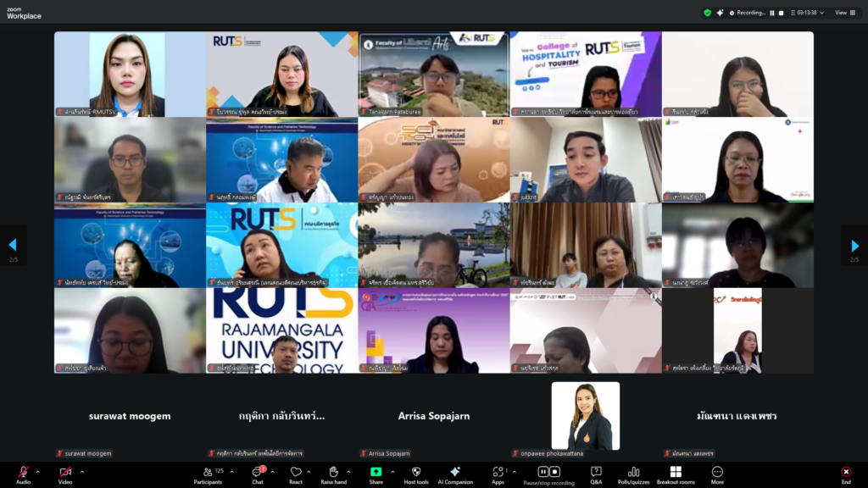868x488 pixels.
Task: Open the More options menu
Action: [x=717, y=472]
